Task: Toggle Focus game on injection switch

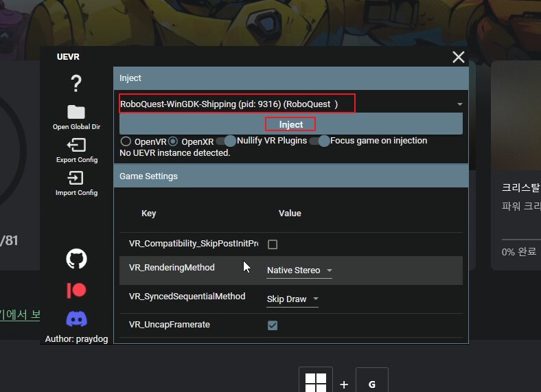Action: pyautogui.click(x=319, y=141)
